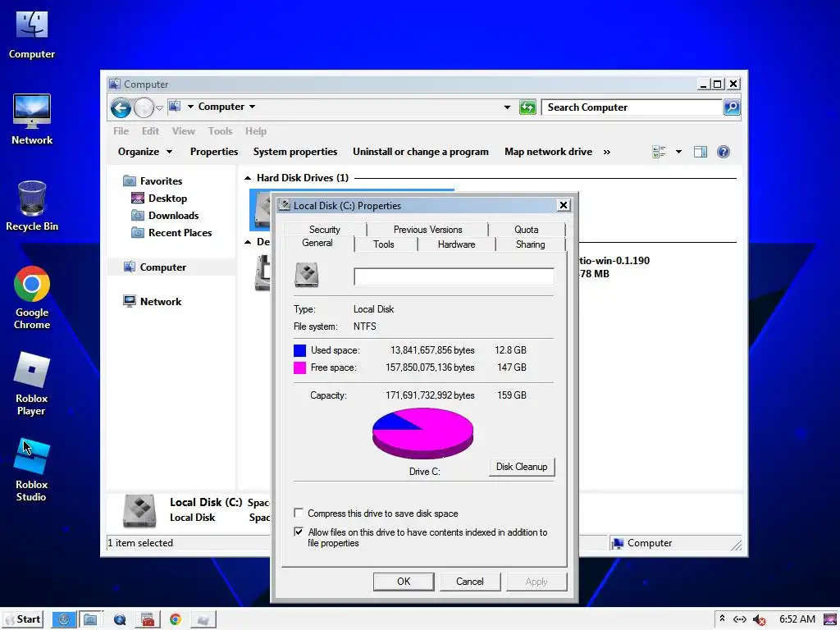840x630 pixels.
Task: Click the Computer window's taskbar button
Action: click(90, 620)
